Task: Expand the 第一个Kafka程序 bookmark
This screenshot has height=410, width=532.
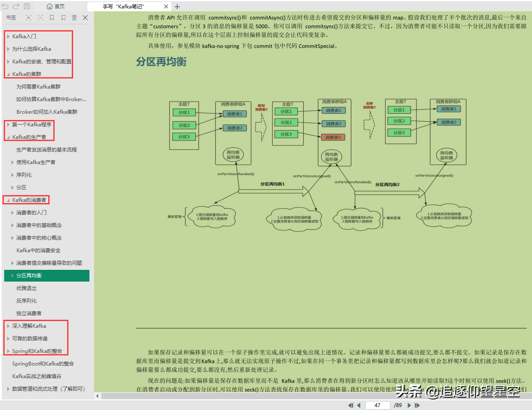Action: pos(8,125)
